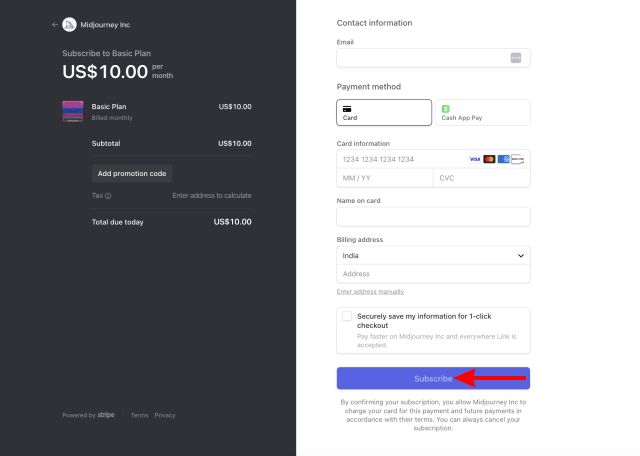Click the Payment method heading

point(369,87)
